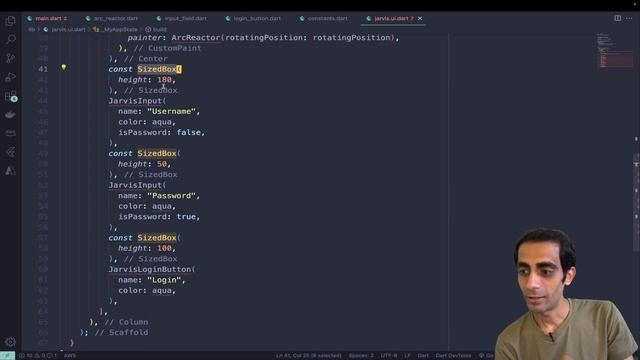The height and width of the screenshot is (360, 640).
Task: Click the // Column comment
Action: point(127,322)
